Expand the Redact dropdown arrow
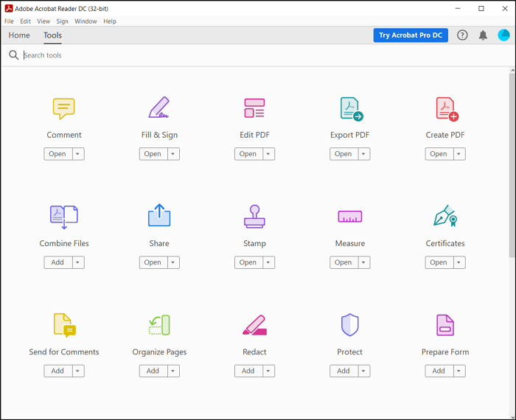 click(x=268, y=371)
